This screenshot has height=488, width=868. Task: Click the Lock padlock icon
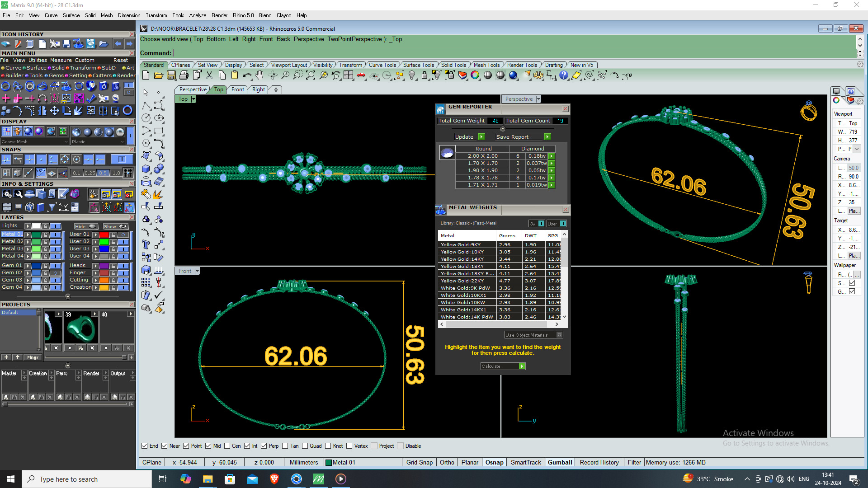425,75
